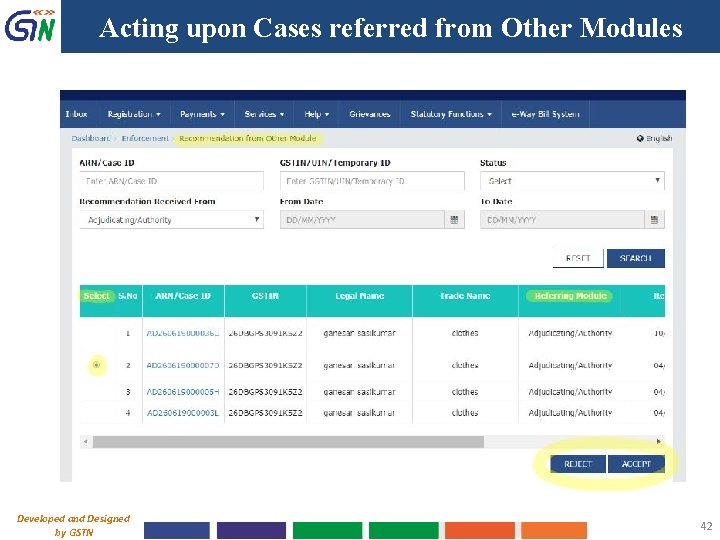Click the REJECT button

[x=578, y=464]
